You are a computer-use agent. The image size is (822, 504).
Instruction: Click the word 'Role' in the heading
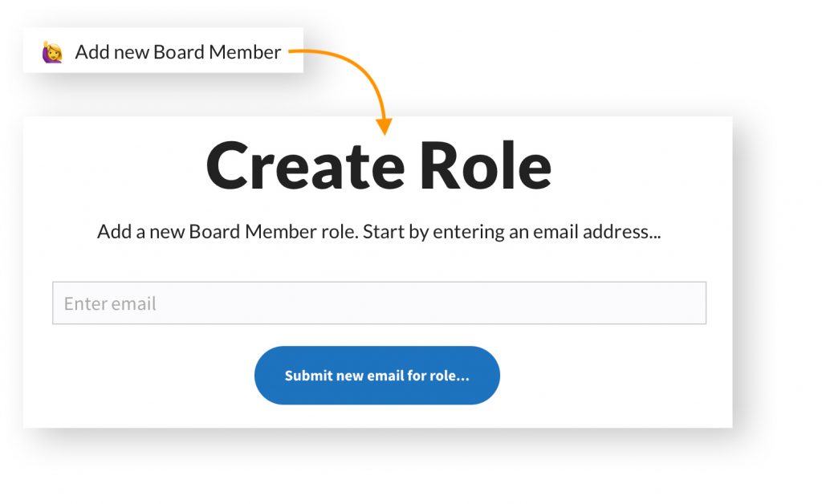[486, 166]
